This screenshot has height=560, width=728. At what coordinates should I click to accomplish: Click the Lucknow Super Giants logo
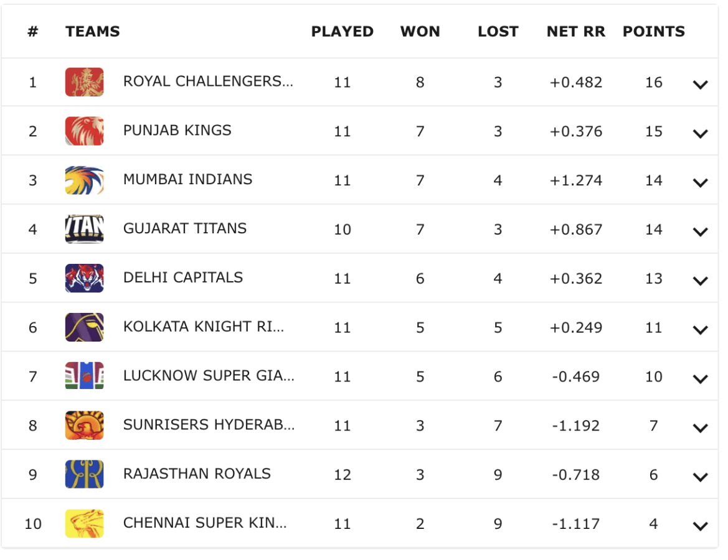tap(84, 376)
